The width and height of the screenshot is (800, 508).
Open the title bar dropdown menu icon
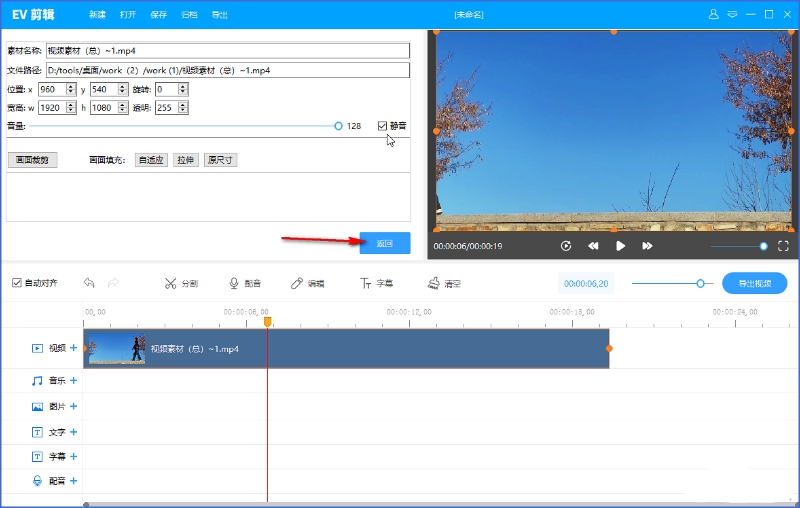click(x=732, y=15)
